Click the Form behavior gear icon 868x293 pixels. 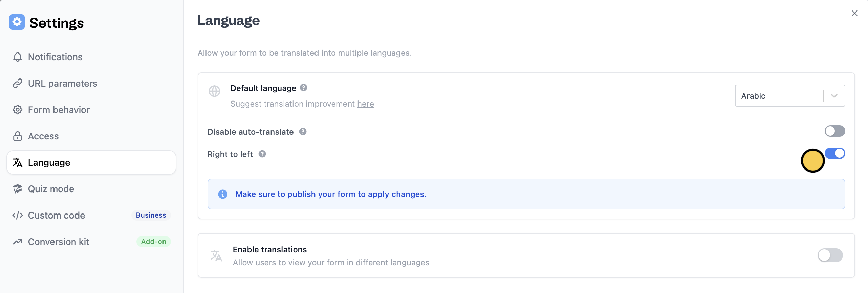click(x=18, y=110)
